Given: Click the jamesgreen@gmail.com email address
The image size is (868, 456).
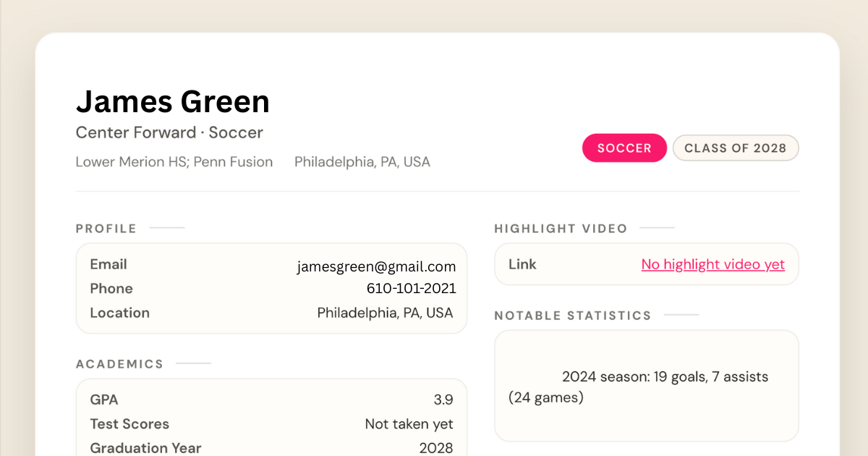Looking at the screenshot, I should 376,267.
